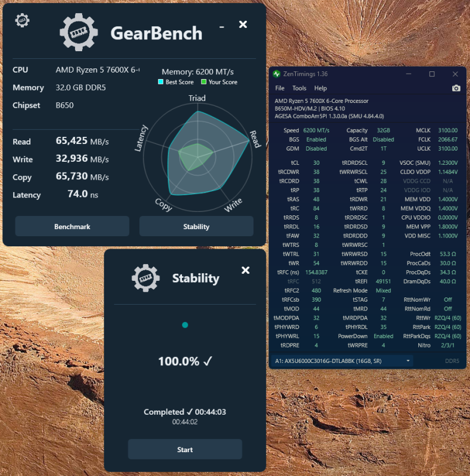Image resolution: width=470 pixels, height=476 pixels.
Task: Click the RttPark RZQ/4 (60) value
Action: pyautogui.click(x=447, y=327)
